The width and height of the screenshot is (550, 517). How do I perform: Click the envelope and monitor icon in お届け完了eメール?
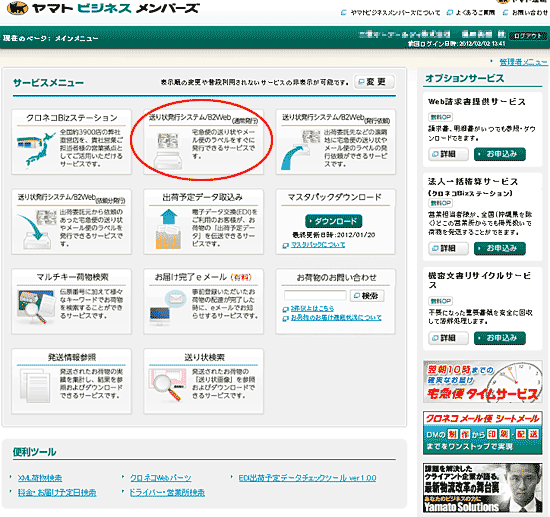pos(168,307)
